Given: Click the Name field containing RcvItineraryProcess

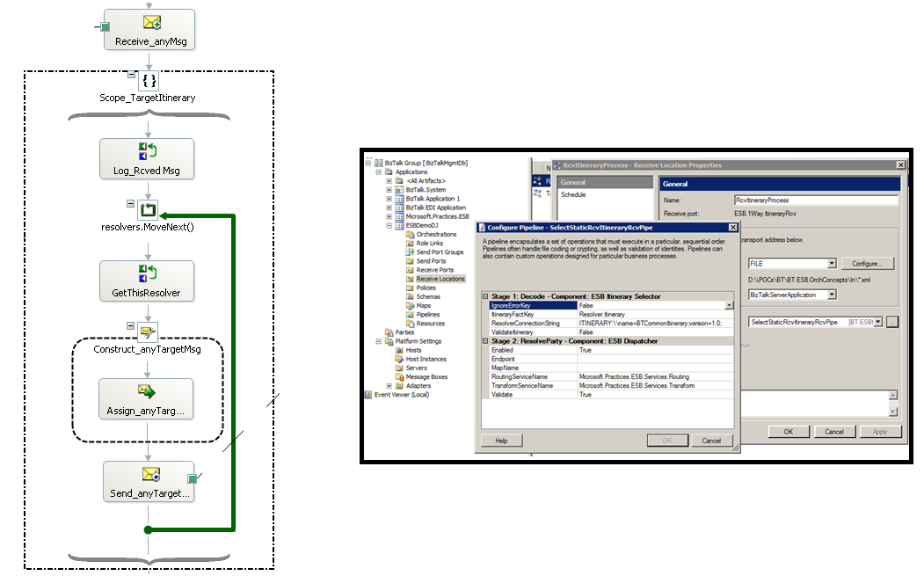Looking at the screenshot, I should pos(815,200).
